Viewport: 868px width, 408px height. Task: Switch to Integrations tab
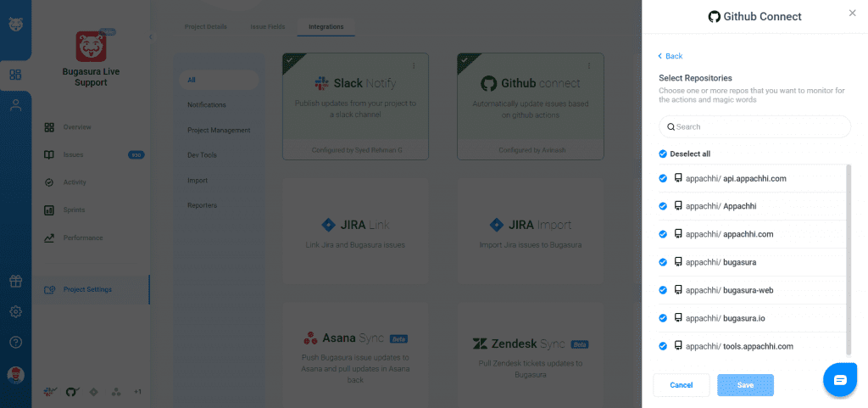326,26
